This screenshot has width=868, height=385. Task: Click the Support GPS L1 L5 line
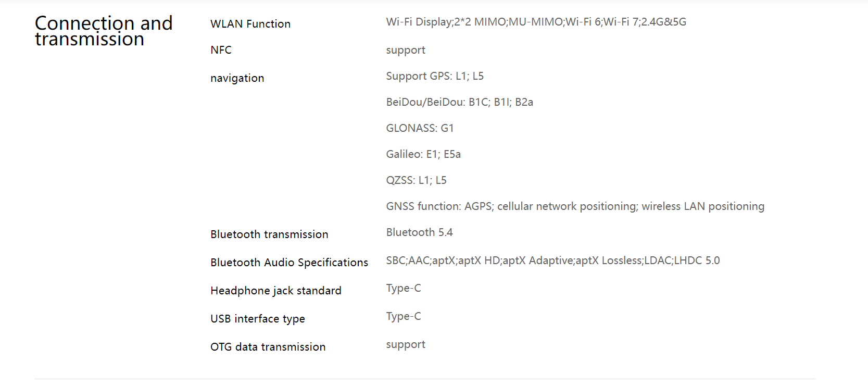[x=435, y=76]
